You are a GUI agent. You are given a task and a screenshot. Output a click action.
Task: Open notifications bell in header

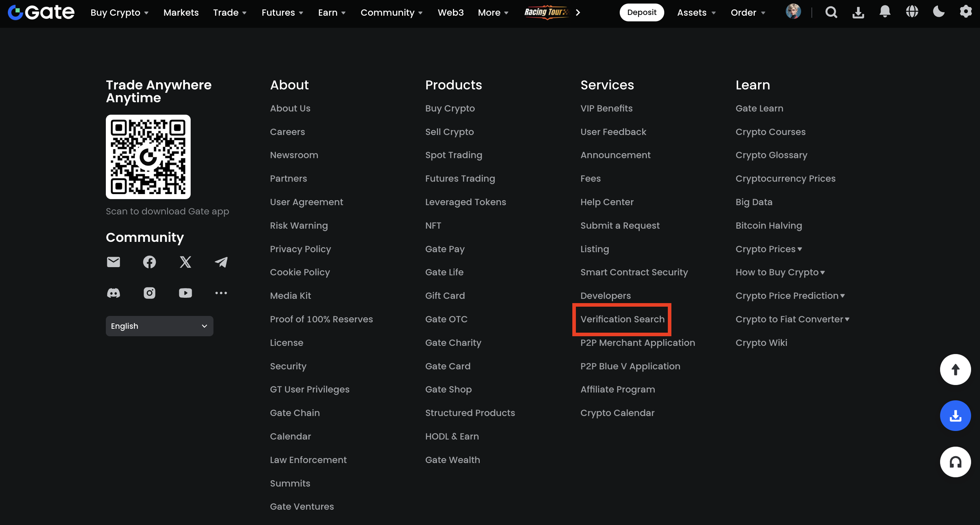coord(885,12)
